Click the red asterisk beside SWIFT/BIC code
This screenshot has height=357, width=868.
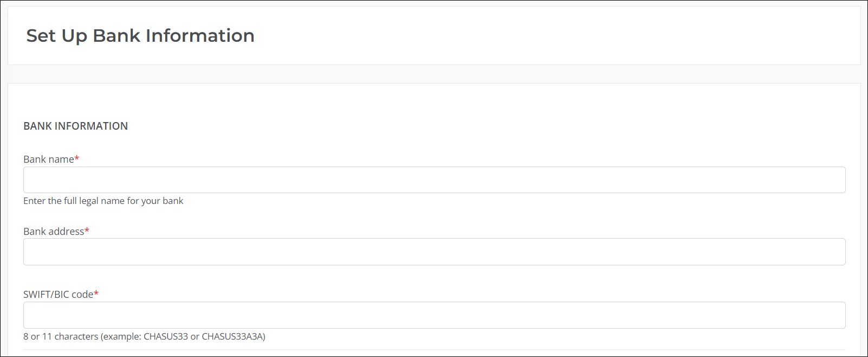[96, 294]
